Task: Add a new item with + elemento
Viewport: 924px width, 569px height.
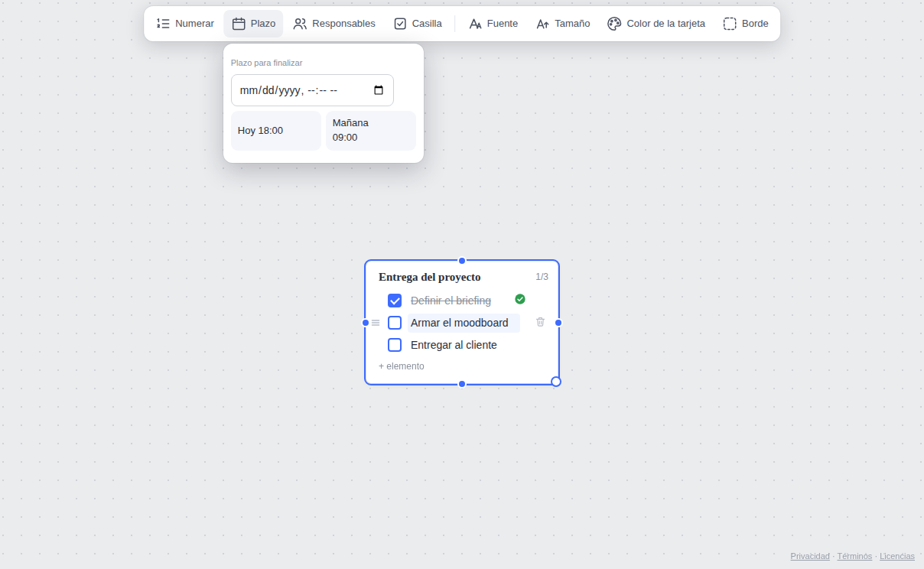Action: coord(402,366)
